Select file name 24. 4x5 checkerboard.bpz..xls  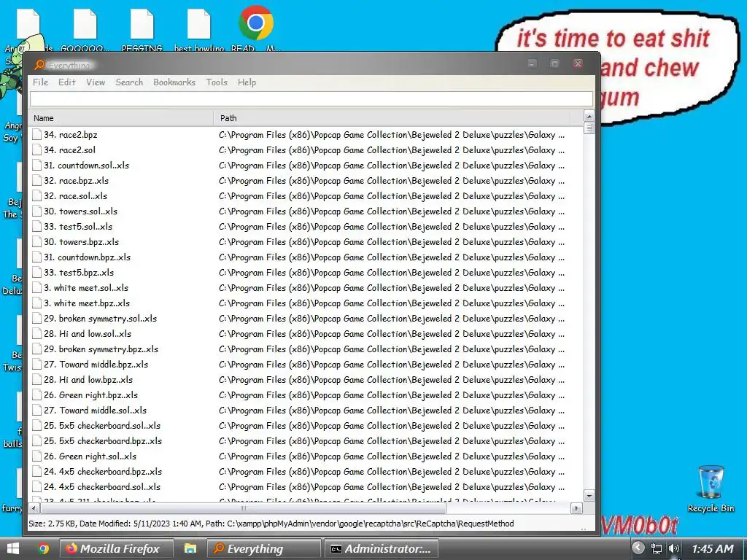point(103,472)
